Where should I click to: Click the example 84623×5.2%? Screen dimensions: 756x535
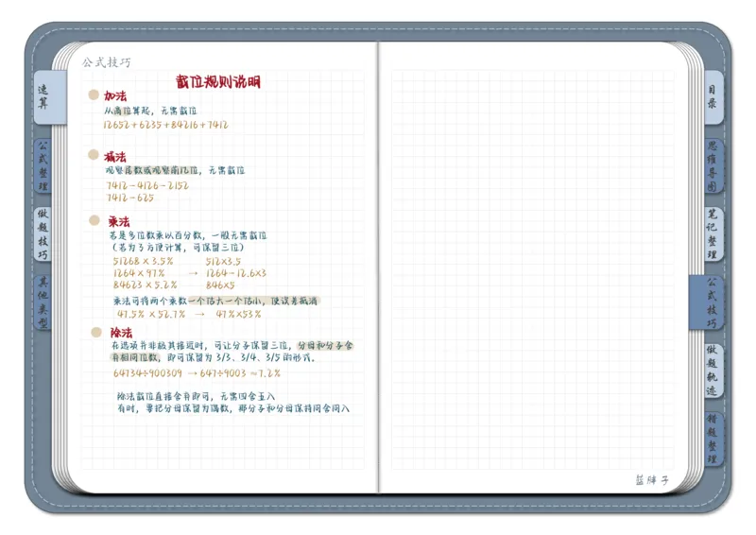coord(146,285)
